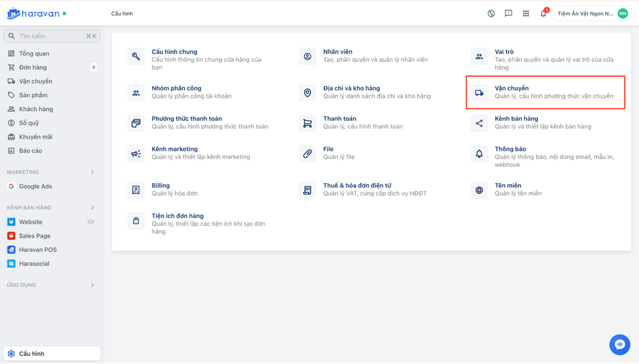Click the wrench icon for Cấu hình chung
639x364 pixels.
pyautogui.click(x=136, y=57)
